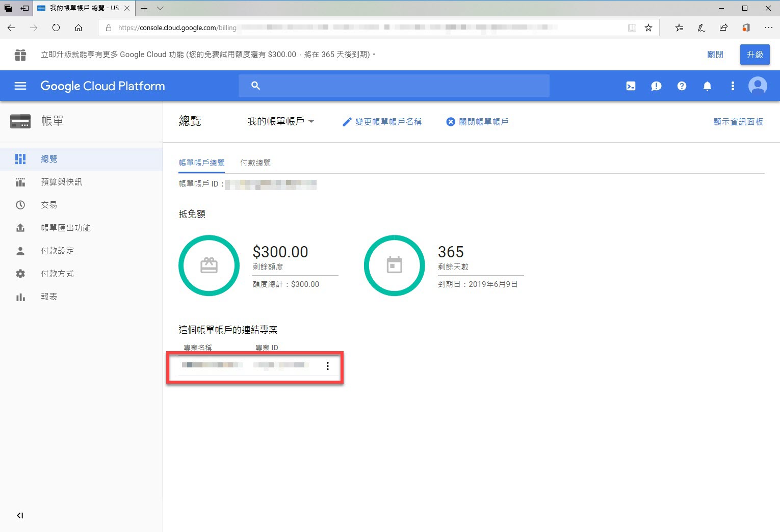Screen dimensions: 780x532
Task: Open the Google Cloud hamburger navigation menu
Action: [20, 86]
